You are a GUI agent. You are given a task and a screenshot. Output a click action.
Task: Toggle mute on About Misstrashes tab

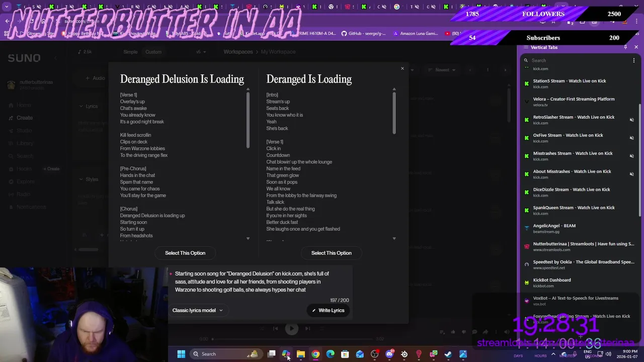[631, 174]
